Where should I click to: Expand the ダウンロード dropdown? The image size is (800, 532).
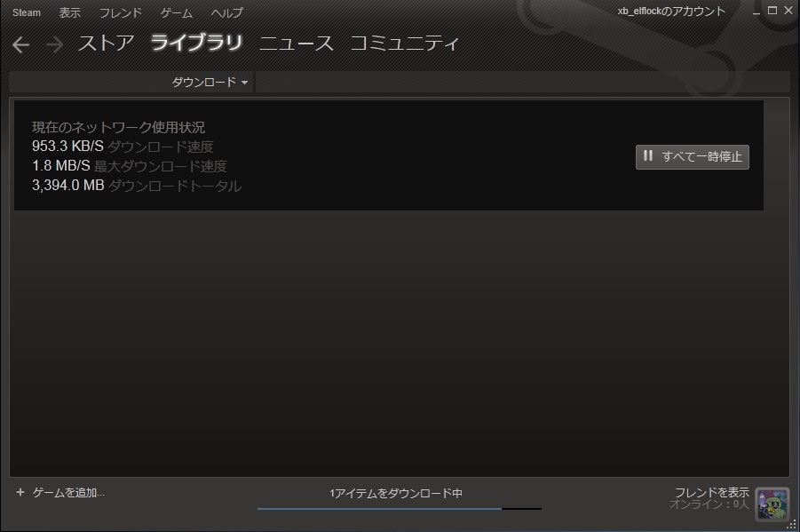210,83
